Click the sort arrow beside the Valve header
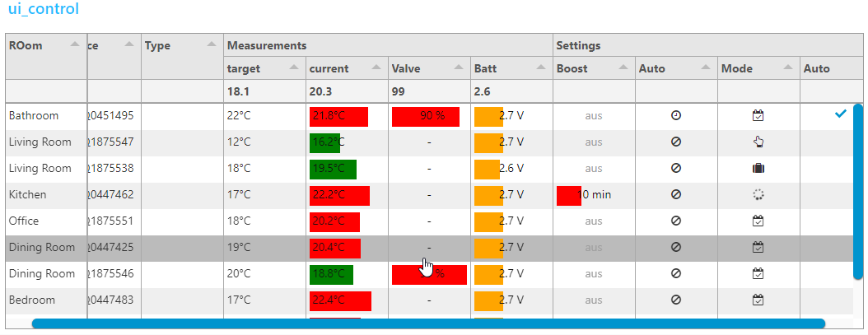868x335 pixels. point(458,68)
